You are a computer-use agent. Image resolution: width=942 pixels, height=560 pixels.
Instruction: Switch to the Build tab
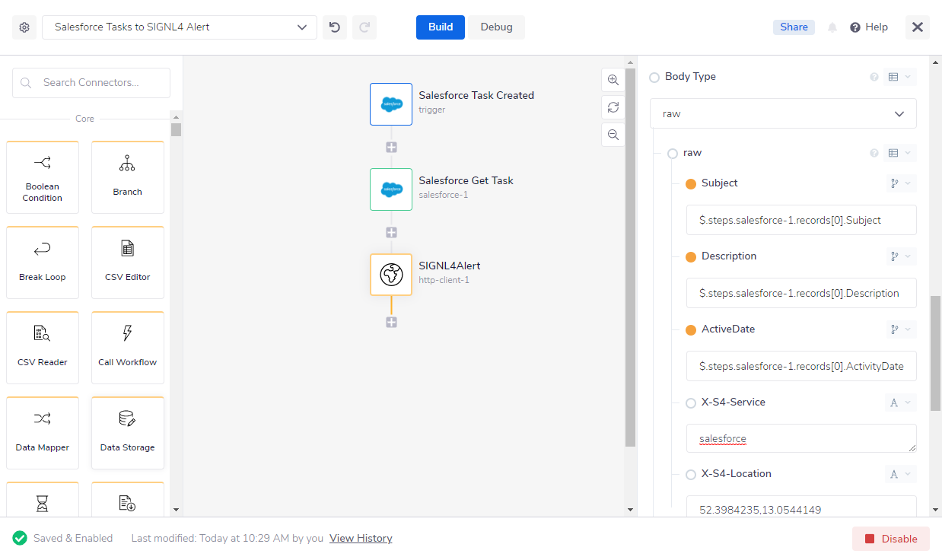[x=441, y=27]
